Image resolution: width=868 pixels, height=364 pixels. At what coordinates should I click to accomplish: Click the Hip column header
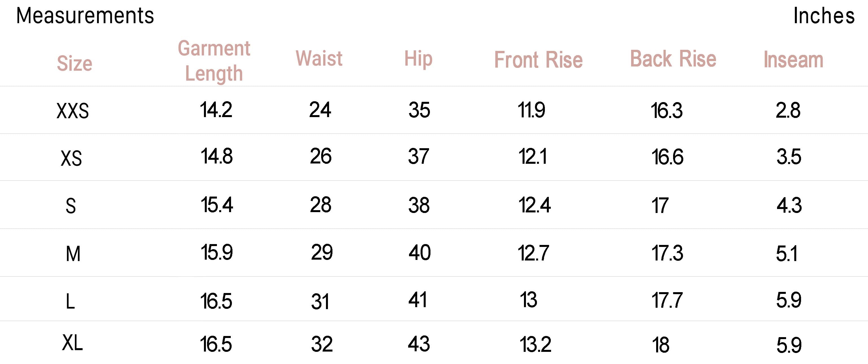[418, 59]
